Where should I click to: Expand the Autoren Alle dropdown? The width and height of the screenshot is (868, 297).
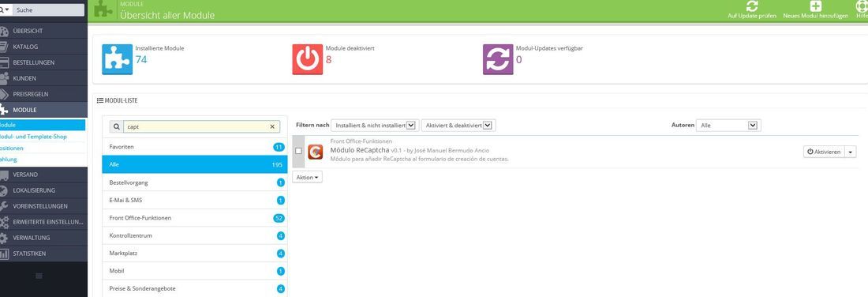(728, 126)
